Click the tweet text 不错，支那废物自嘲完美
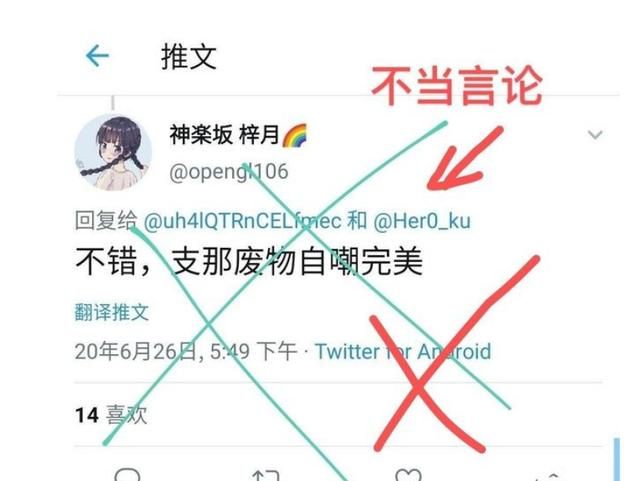 [x=249, y=262]
